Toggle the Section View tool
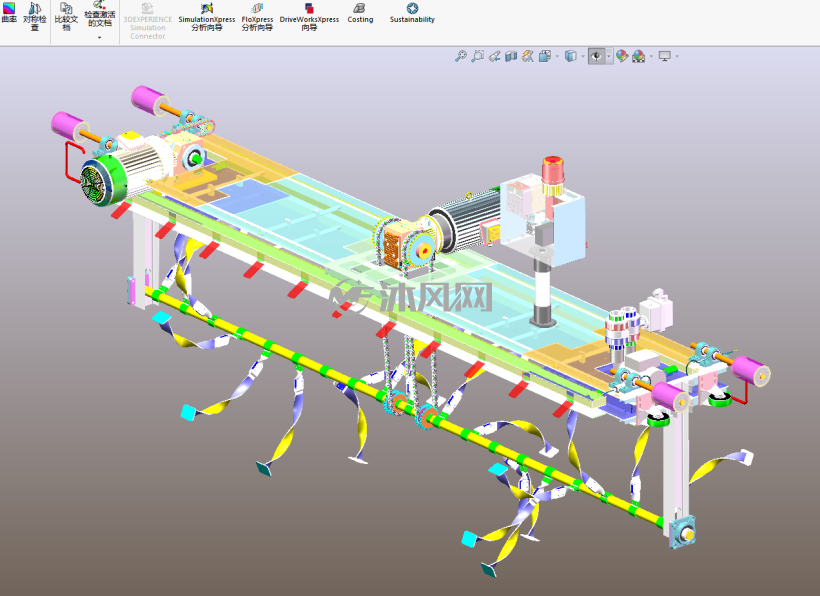The width and height of the screenshot is (820, 596). [x=511, y=56]
